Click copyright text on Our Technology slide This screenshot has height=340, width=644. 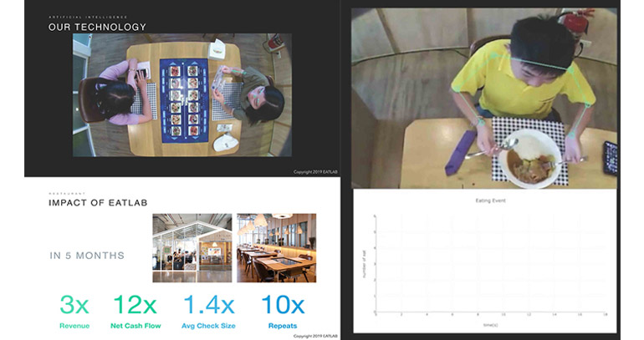pos(315,172)
